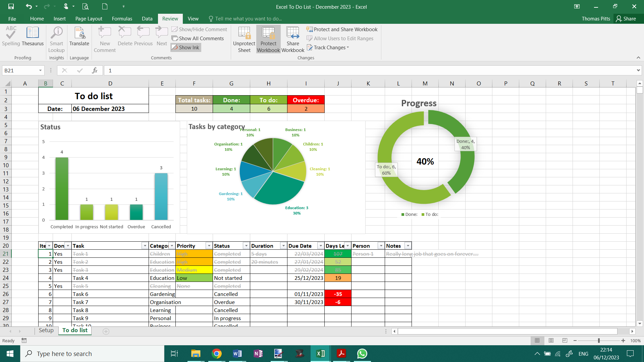The height and width of the screenshot is (362, 644).
Task: Open the Setup sheet tab
Action: [46, 330]
